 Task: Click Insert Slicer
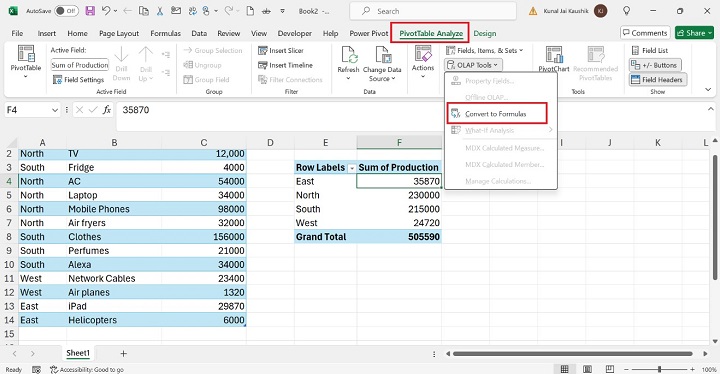(281, 51)
